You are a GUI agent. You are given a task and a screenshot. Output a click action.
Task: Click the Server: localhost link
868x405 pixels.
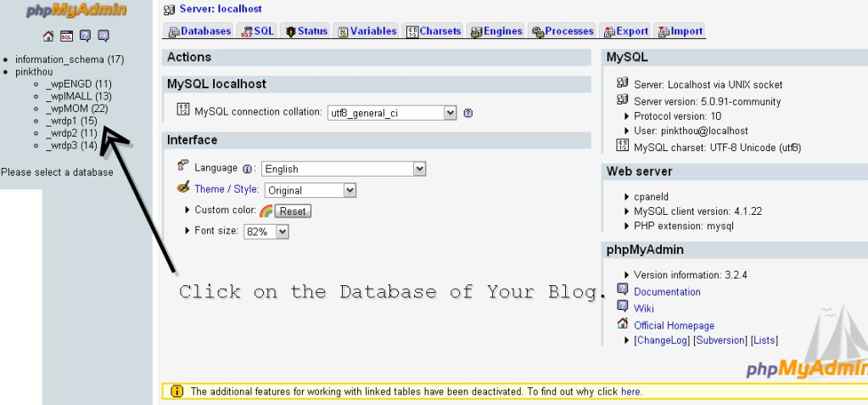tap(221, 8)
